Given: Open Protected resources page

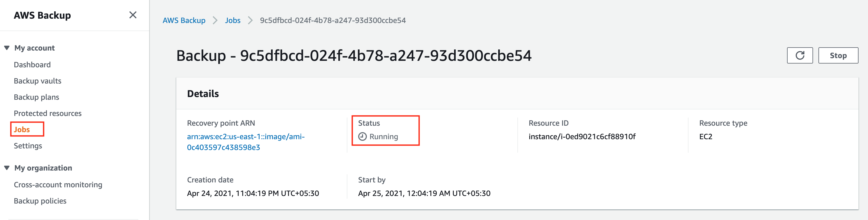Looking at the screenshot, I should click(47, 113).
